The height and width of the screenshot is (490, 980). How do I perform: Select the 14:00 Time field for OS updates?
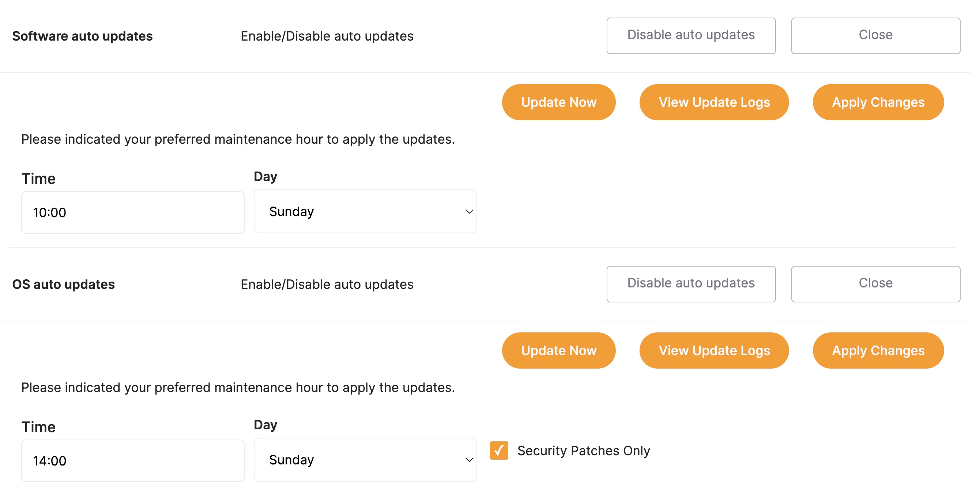(133, 460)
